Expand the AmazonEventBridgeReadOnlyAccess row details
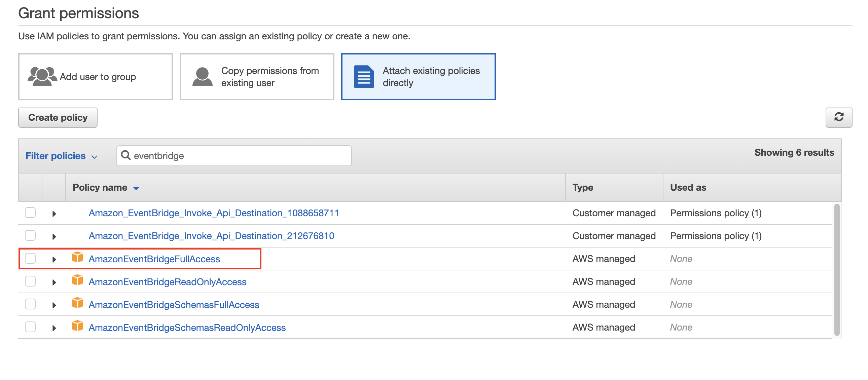This screenshot has width=868, height=380. pyautogui.click(x=54, y=282)
